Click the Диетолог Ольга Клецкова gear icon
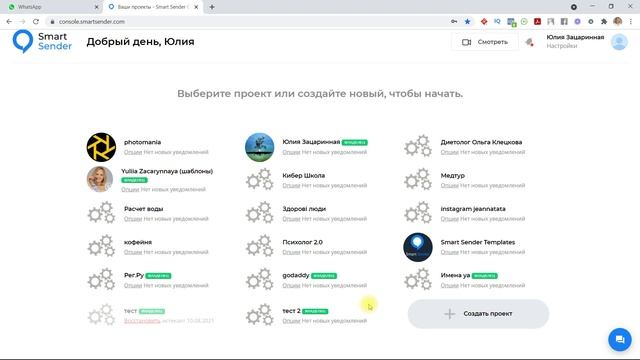640x360 pixels. [x=418, y=146]
